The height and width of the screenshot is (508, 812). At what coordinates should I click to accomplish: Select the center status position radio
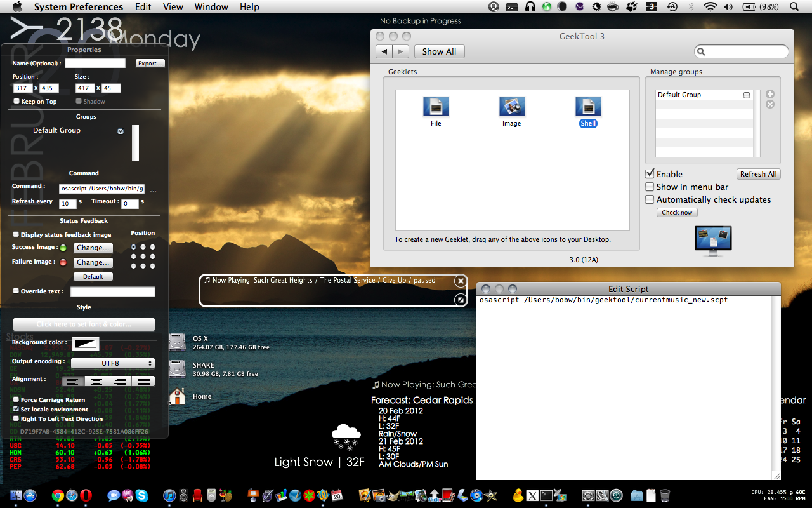coord(143,257)
